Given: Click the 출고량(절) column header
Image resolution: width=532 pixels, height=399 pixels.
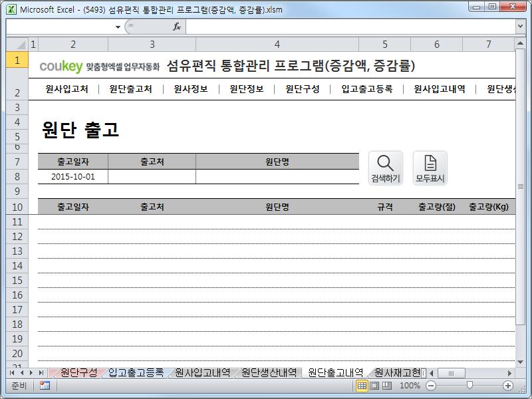Looking at the screenshot, I should coord(437,207).
